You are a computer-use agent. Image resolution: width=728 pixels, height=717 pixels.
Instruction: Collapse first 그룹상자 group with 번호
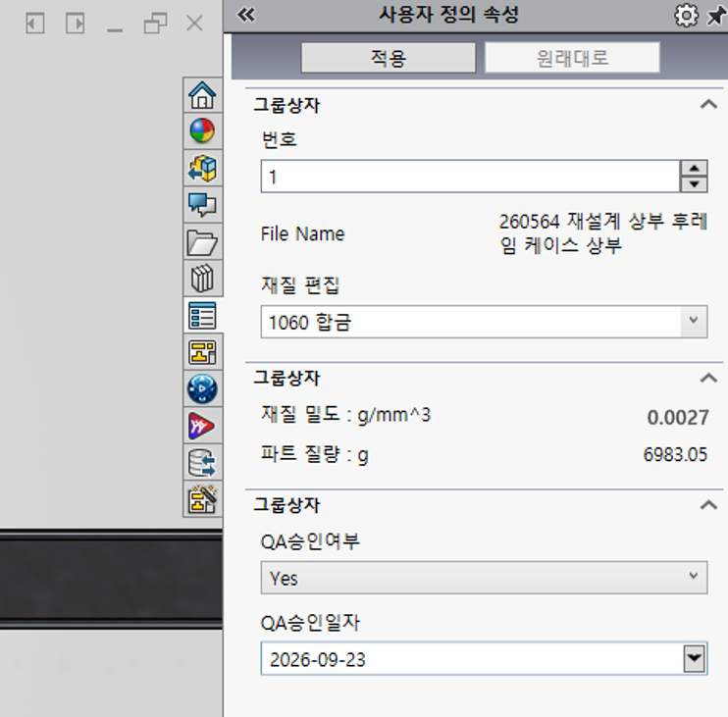pyautogui.click(x=708, y=104)
